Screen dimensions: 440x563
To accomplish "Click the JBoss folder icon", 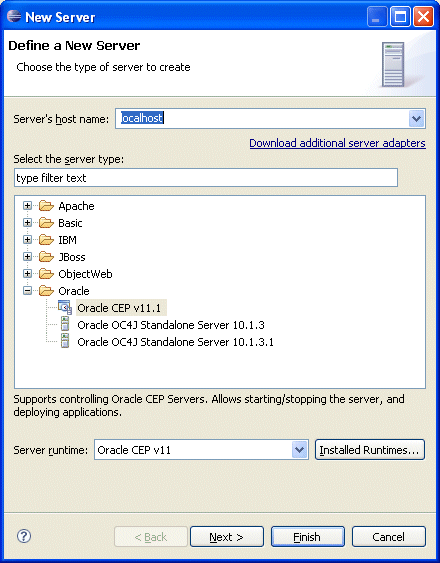I will pyautogui.click(x=46, y=257).
